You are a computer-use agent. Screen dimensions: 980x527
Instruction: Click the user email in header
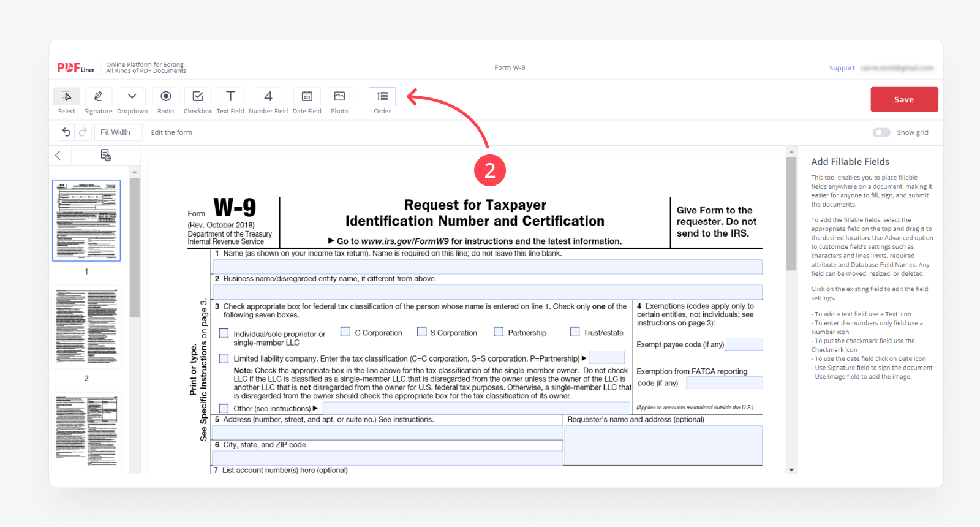(x=897, y=68)
